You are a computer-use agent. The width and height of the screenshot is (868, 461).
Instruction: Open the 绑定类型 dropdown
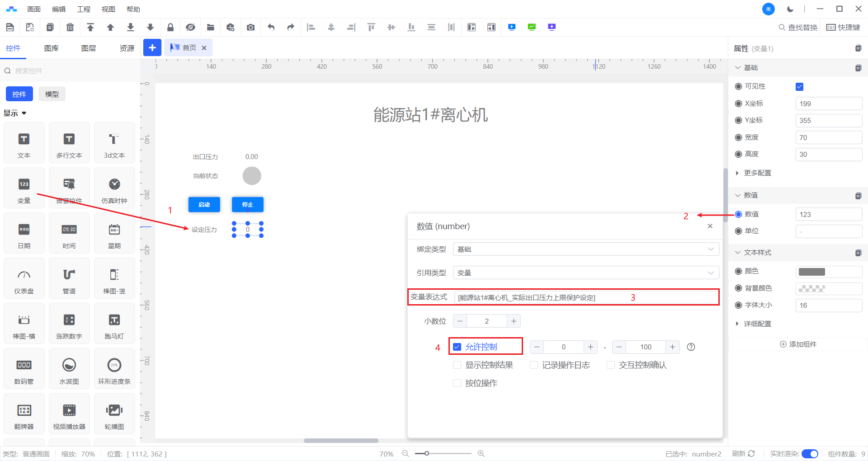click(x=586, y=249)
